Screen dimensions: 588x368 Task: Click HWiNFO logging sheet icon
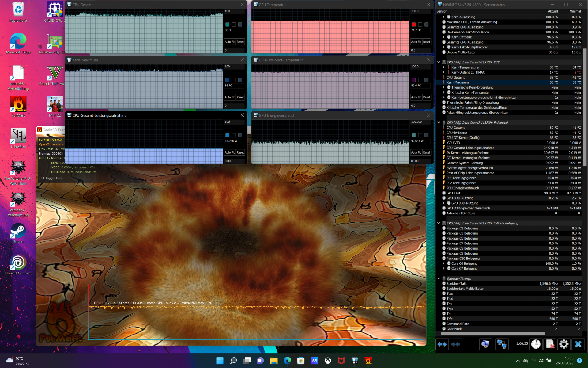tap(550, 344)
